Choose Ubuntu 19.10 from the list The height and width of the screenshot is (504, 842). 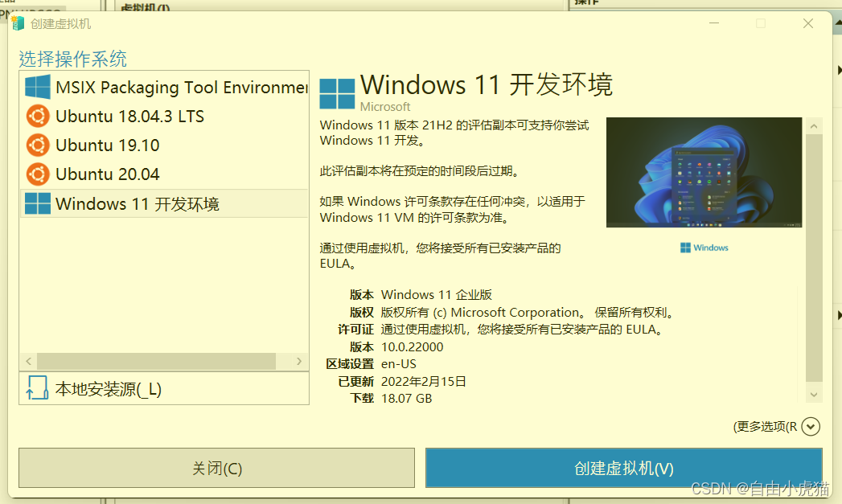pyautogui.click(x=164, y=145)
